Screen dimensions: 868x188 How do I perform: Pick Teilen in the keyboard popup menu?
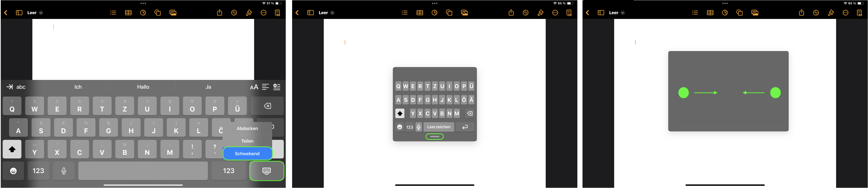click(247, 141)
